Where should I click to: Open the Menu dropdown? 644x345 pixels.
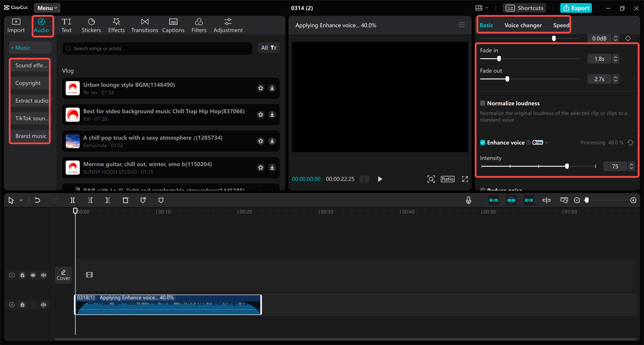coord(47,8)
